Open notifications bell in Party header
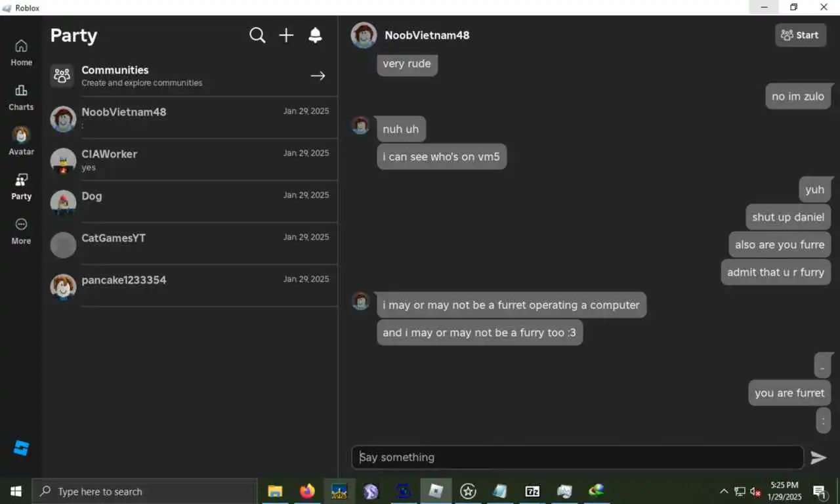The height and width of the screenshot is (504, 840). [315, 35]
